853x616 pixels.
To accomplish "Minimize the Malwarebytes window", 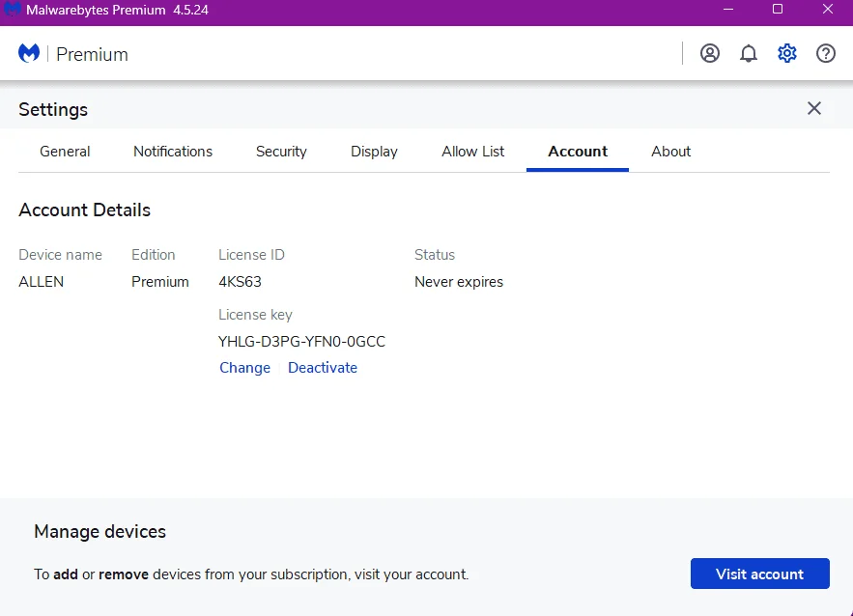I will coord(727,10).
